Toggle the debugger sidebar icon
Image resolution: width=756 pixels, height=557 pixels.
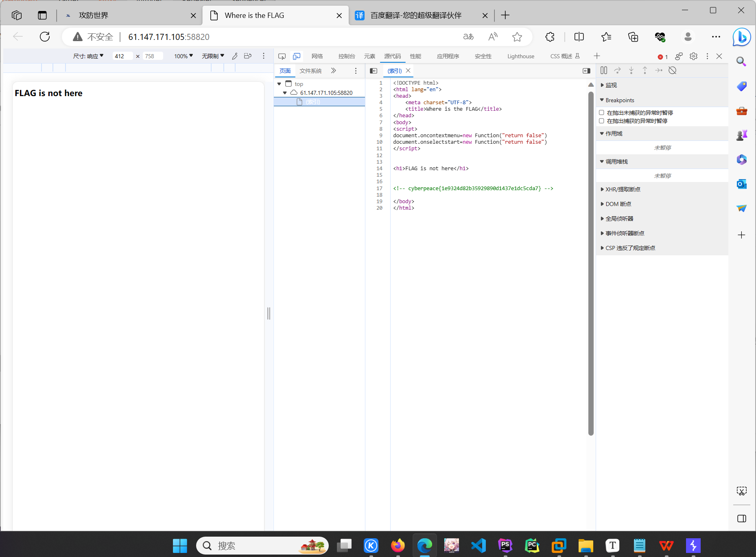586,71
